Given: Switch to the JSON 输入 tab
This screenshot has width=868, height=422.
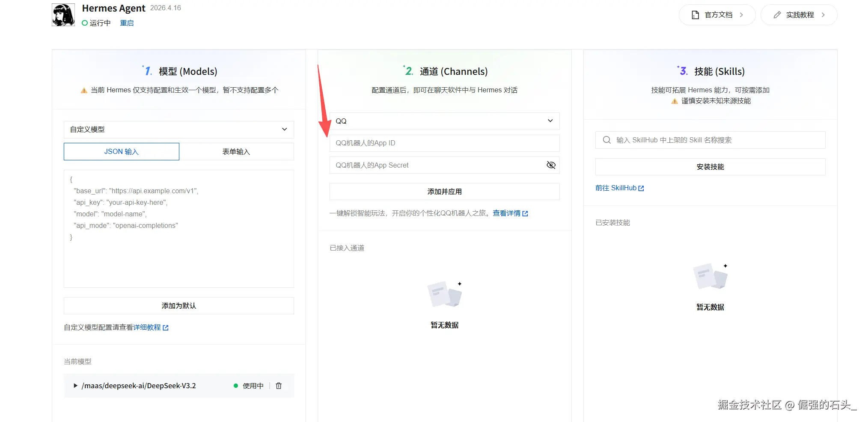Looking at the screenshot, I should 122,152.
